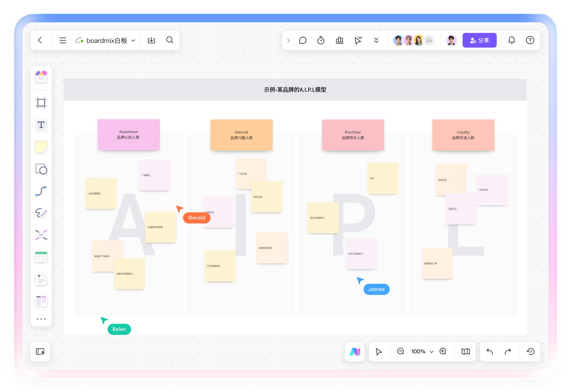The image size is (571, 392).
Task: Toggle the minimap view
Action: 465,351
